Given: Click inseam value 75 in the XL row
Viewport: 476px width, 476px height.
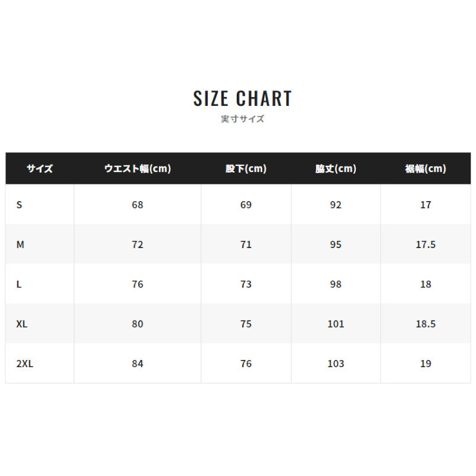Looking at the screenshot, I should tap(246, 324).
